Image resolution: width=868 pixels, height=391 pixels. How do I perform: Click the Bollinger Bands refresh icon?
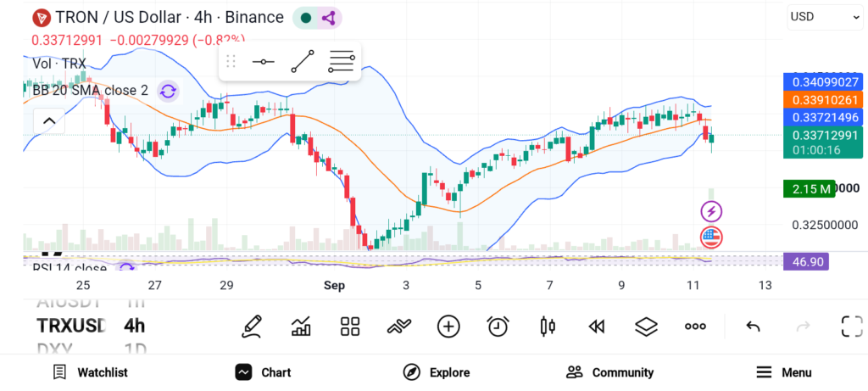coord(168,91)
